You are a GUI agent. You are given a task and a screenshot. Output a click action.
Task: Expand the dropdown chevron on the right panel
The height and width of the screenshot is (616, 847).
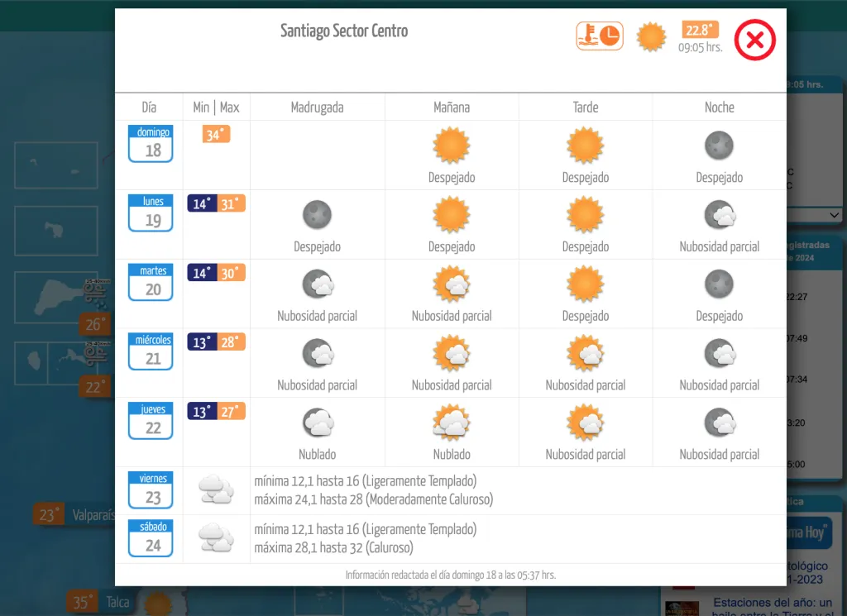pyautogui.click(x=833, y=216)
